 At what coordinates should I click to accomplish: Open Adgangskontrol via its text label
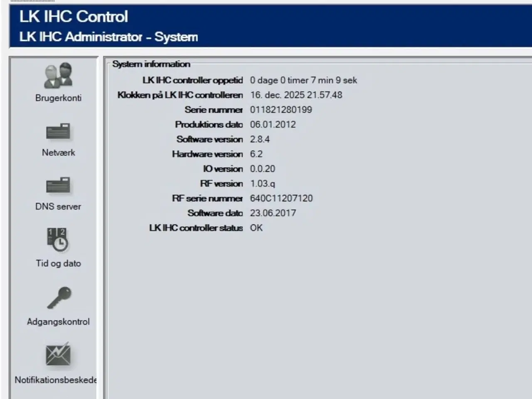(x=58, y=322)
